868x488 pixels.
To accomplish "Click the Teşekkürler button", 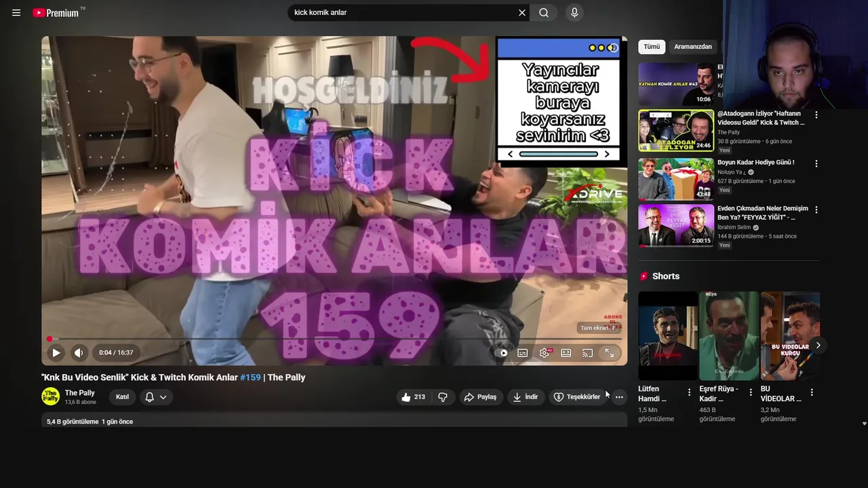I will [577, 397].
